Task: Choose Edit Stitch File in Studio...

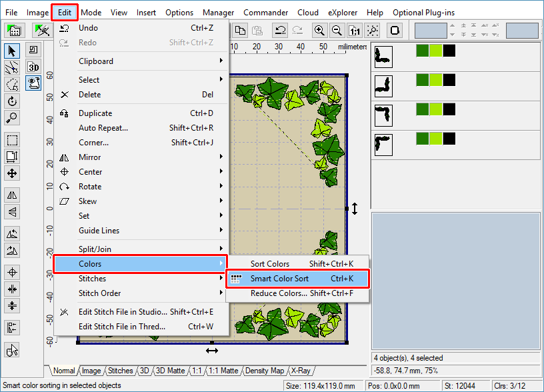Action: pyautogui.click(x=141, y=312)
